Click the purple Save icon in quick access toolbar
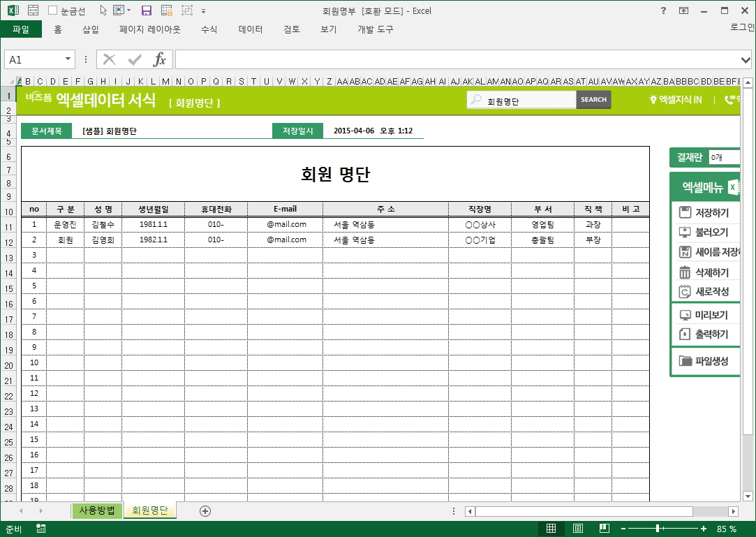The width and height of the screenshot is (756, 537). coord(147,10)
